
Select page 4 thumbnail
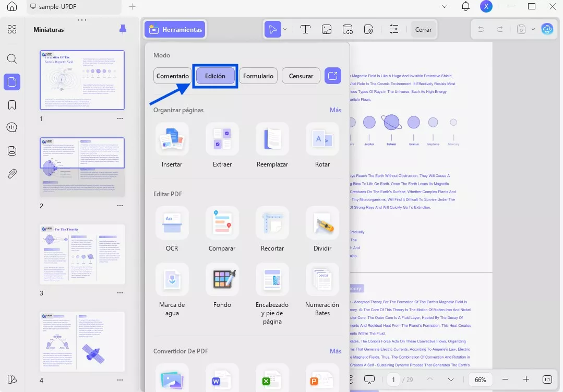(82, 341)
